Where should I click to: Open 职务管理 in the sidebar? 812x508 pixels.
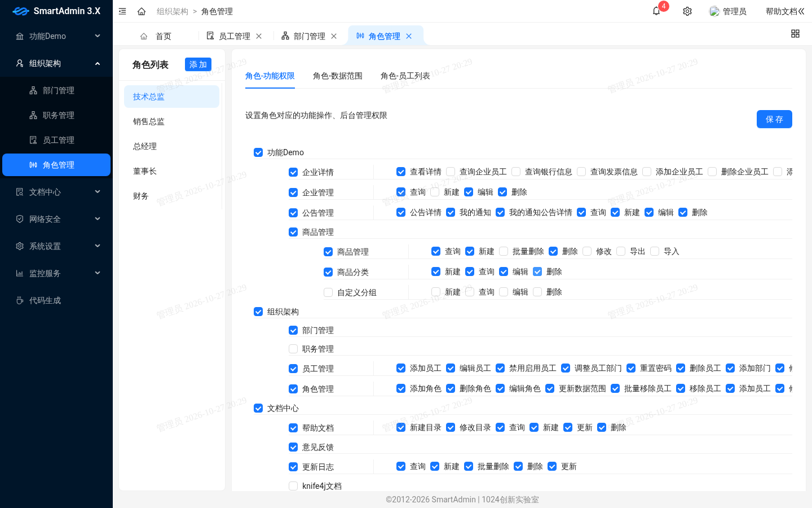point(56,115)
